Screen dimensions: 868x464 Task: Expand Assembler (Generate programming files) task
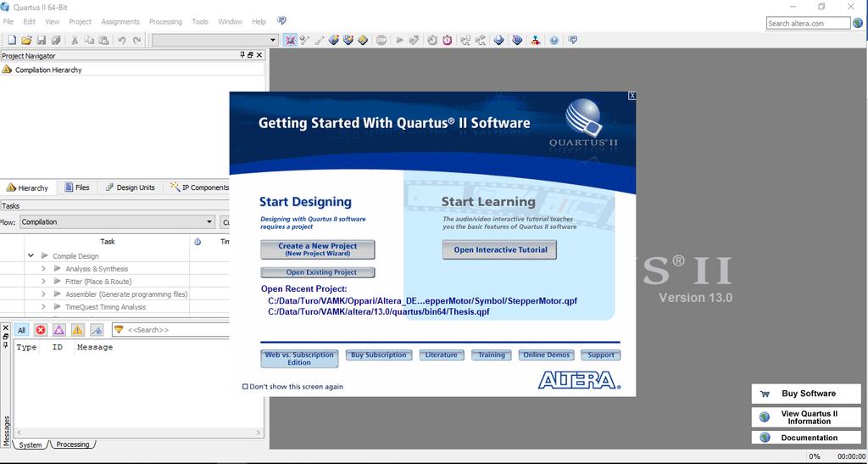[44, 294]
